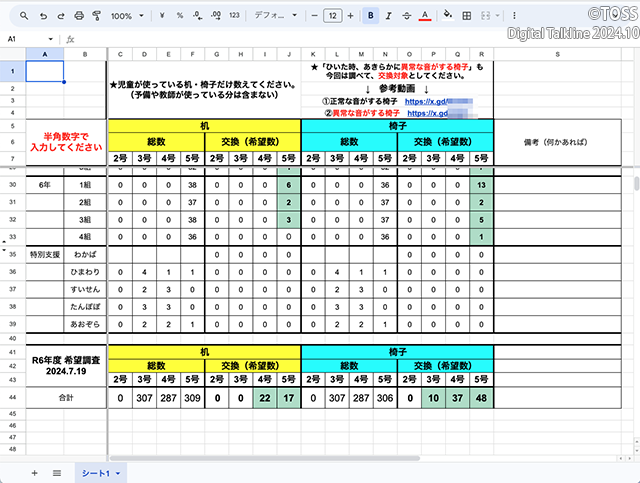Click the font size input field
Image resolution: width=640 pixels, height=483 pixels.
coord(332,16)
